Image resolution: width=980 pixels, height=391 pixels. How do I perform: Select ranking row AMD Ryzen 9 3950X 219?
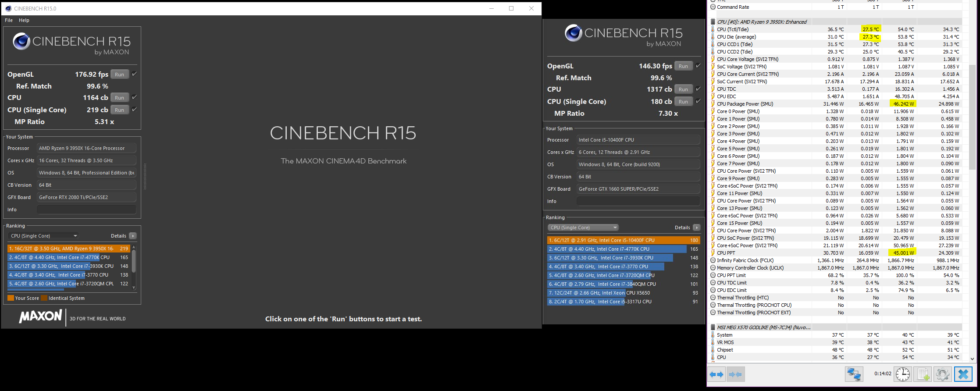[x=68, y=249]
